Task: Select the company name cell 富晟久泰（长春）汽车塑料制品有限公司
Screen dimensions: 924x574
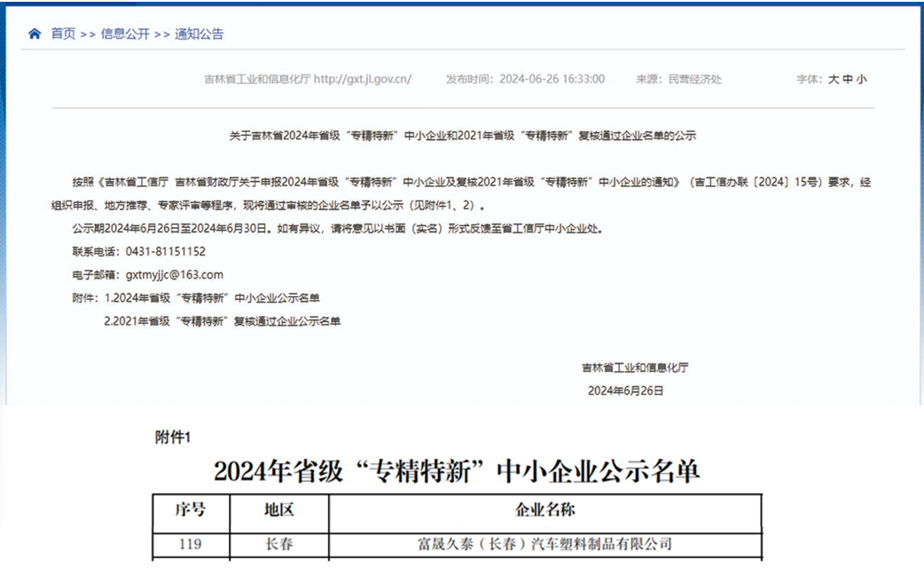Action: tap(544, 544)
